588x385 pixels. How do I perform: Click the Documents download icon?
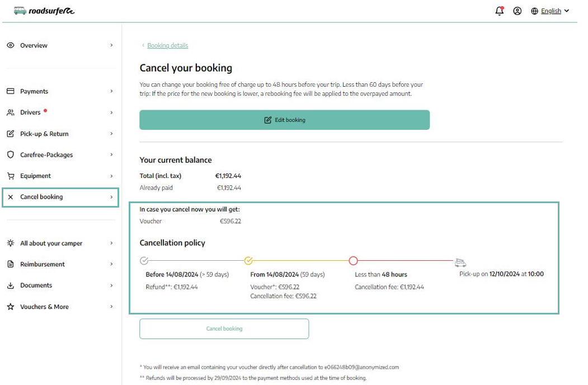point(11,285)
